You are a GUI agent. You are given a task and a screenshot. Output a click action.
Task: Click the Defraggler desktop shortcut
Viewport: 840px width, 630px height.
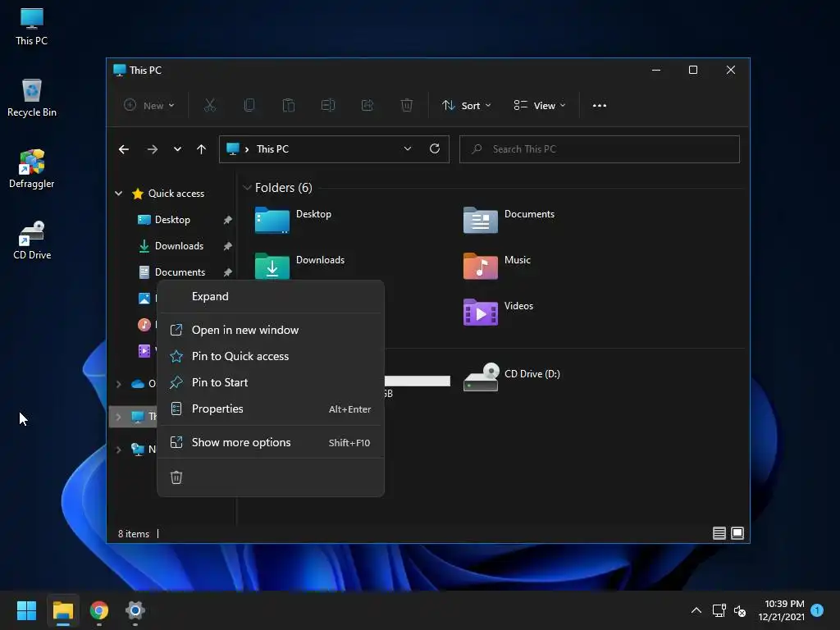(x=32, y=169)
